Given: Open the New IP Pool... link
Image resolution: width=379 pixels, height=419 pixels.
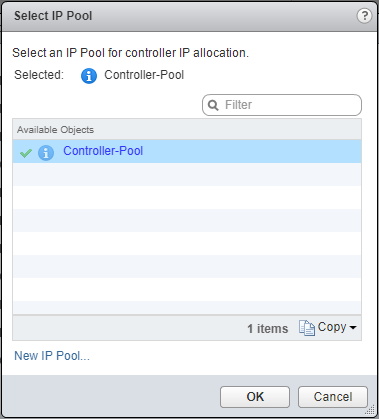Looking at the screenshot, I should pos(52,356).
